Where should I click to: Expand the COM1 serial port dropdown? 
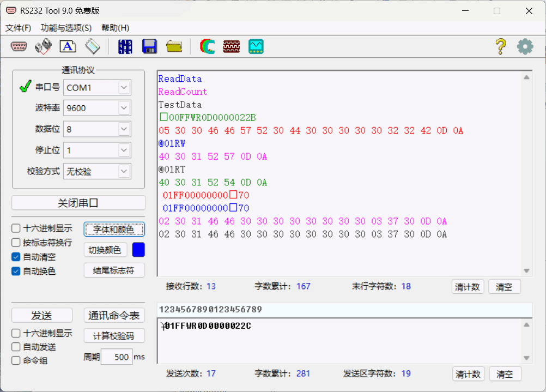point(124,87)
